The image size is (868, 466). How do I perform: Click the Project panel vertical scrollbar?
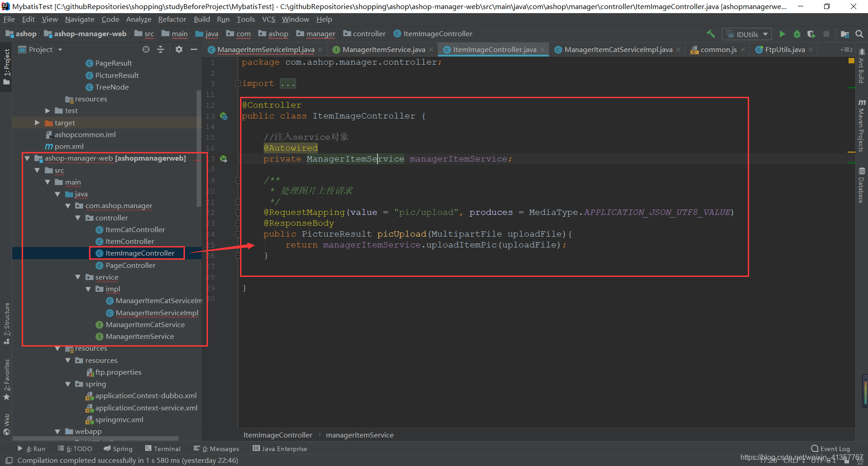(199, 149)
